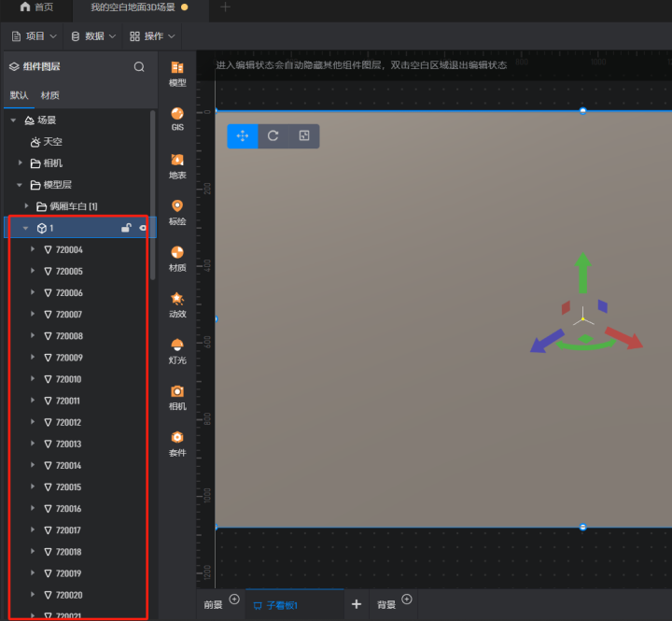Select the scale gizmo tool
Image resolution: width=672 pixels, height=621 pixels.
(304, 136)
